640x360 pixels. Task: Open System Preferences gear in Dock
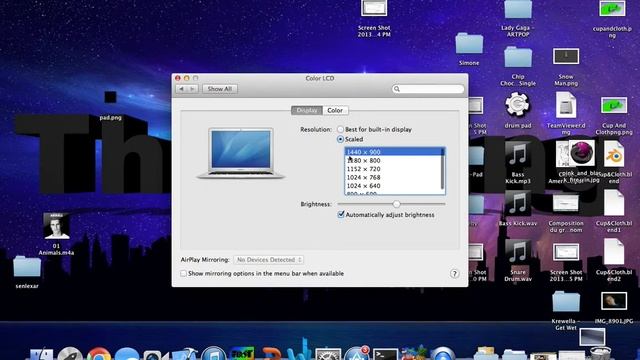click(328, 354)
